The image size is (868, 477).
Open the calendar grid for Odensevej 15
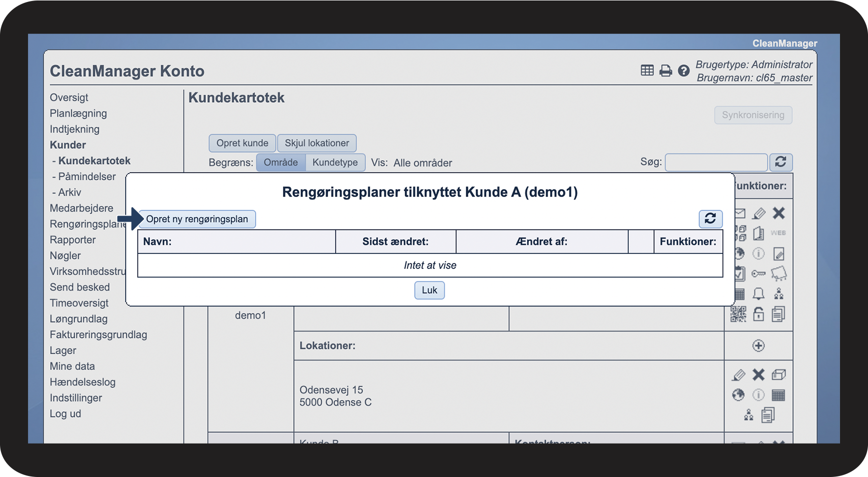coord(779,395)
